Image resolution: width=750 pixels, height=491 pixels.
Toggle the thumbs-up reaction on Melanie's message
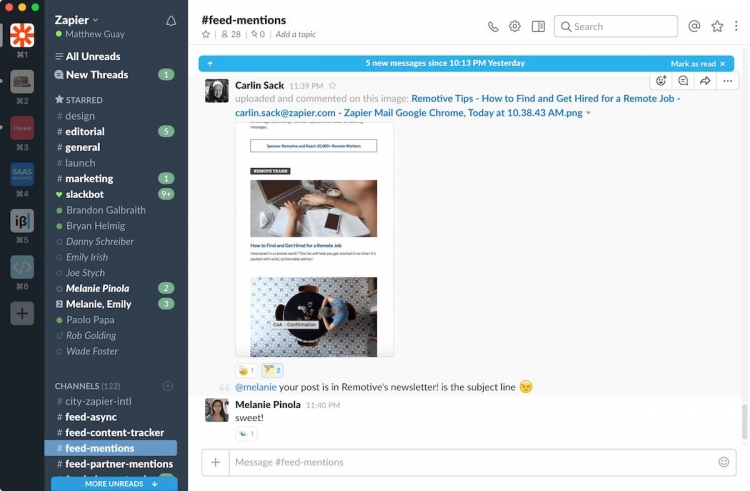(x=246, y=434)
